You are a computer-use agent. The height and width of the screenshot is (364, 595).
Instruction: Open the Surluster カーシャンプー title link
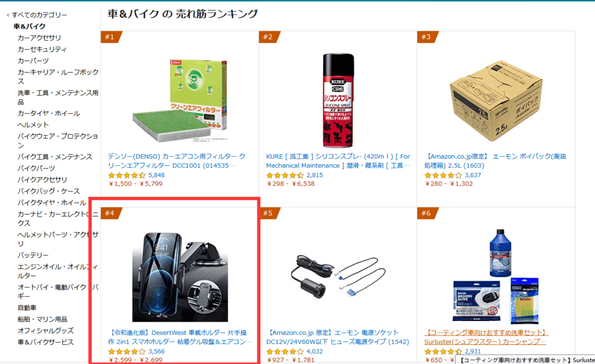coord(486,337)
